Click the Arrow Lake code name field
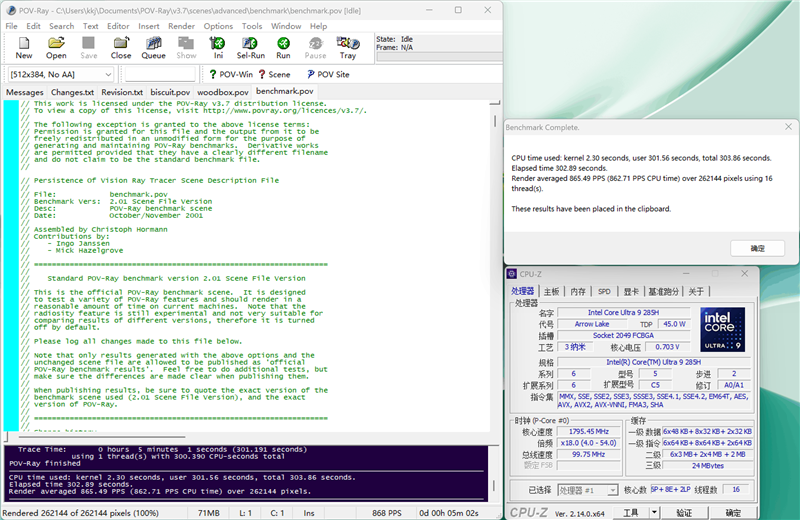Image resolution: width=800 pixels, height=520 pixels. tap(592, 324)
